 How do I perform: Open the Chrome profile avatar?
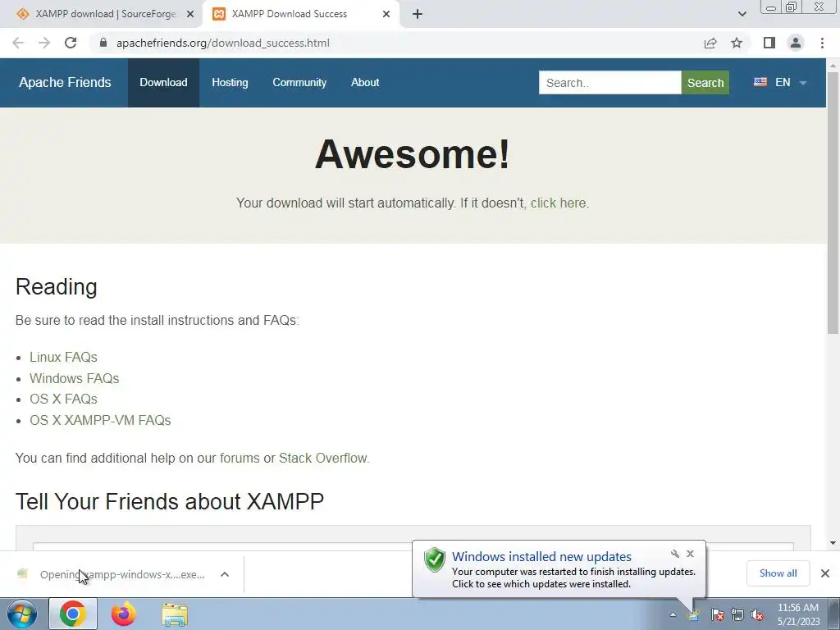click(796, 43)
